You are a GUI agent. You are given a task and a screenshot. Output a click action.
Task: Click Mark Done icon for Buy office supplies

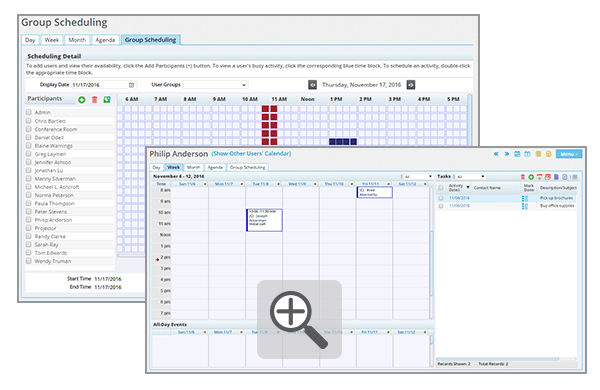coord(525,206)
